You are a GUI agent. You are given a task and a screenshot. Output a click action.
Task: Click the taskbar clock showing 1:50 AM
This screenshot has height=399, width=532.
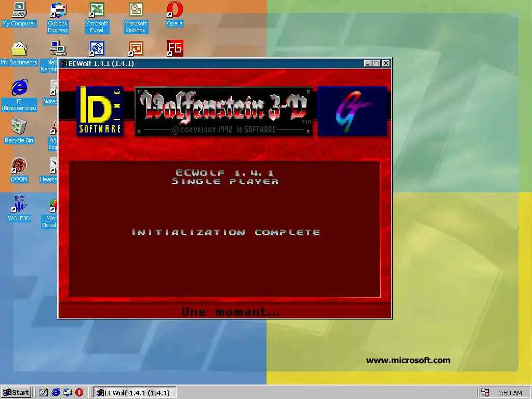click(x=510, y=393)
